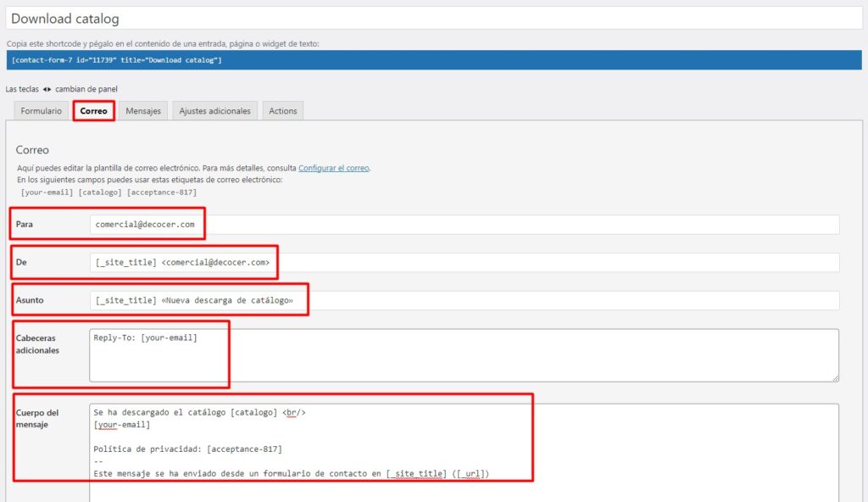Click into the Asunto subject field
Image resolution: width=868 pixels, height=502 pixels.
pyautogui.click(x=464, y=301)
